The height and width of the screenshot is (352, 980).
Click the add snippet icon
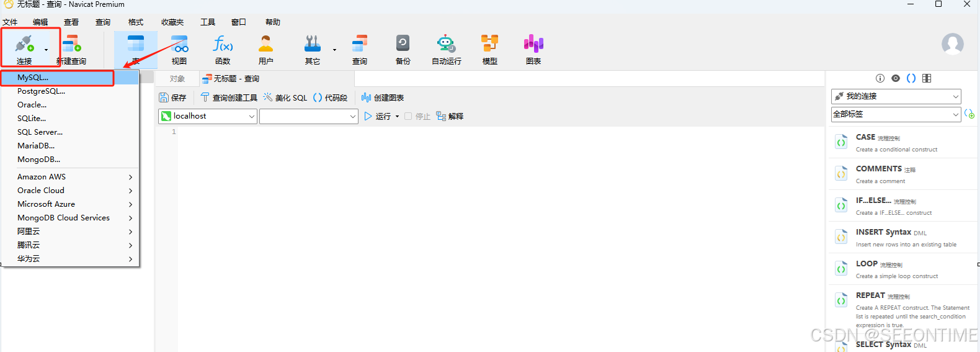[x=969, y=114]
